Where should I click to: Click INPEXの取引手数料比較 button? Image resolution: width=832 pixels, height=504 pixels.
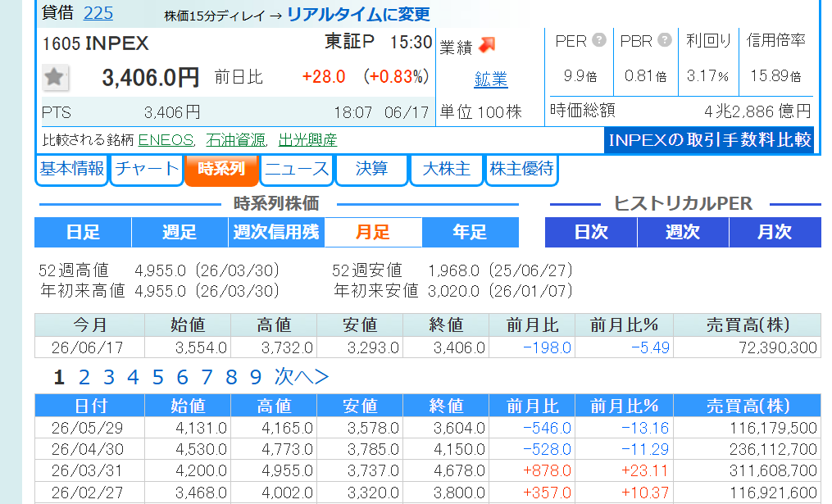coord(709,139)
